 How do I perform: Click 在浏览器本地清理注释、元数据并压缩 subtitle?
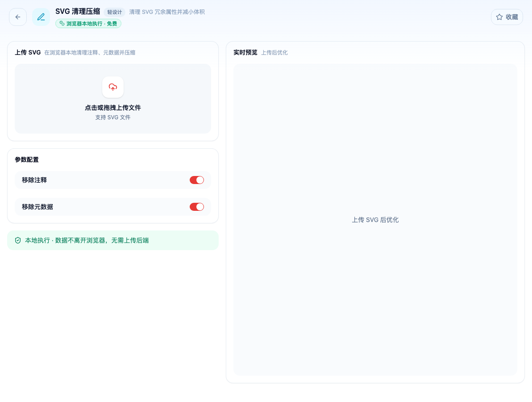point(90,53)
